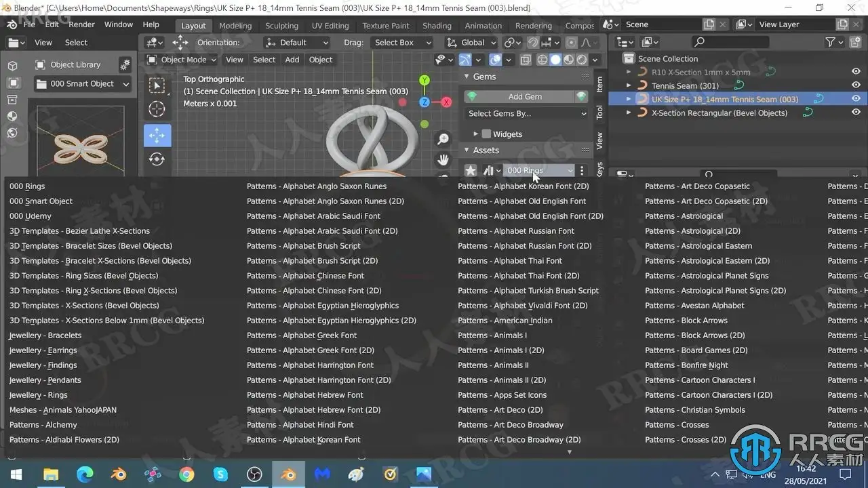Viewport: 868px width, 488px height.
Task: Click the gem icon right of Add Gem
Action: pyautogui.click(x=581, y=96)
